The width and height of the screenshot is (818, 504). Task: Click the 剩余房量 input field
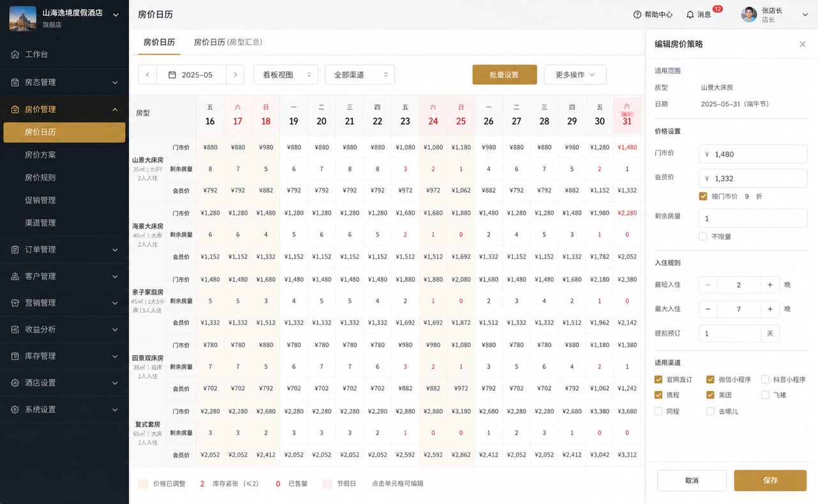pyautogui.click(x=753, y=218)
